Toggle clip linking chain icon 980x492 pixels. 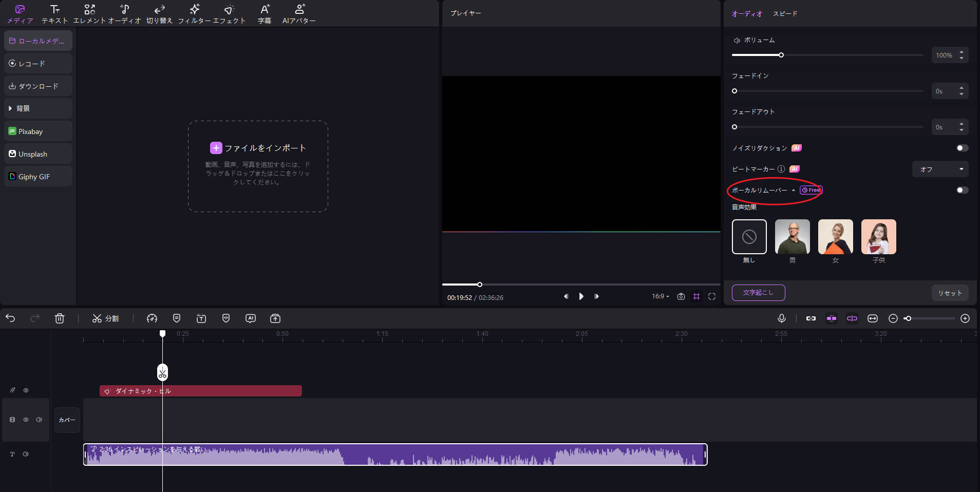811,318
